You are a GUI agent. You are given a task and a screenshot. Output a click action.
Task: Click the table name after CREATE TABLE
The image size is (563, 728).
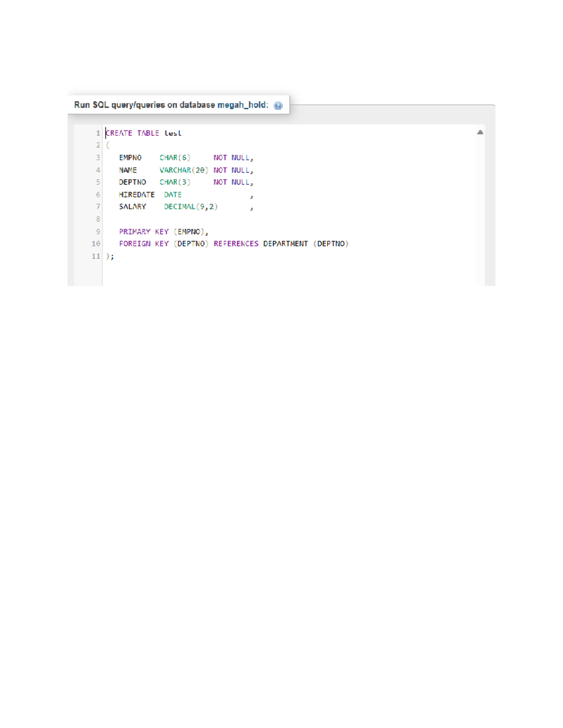173,133
